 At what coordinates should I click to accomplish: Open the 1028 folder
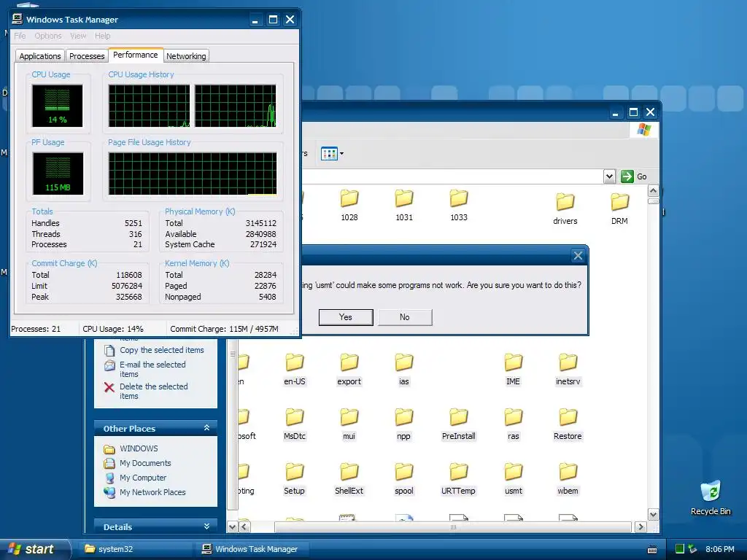point(349,205)
